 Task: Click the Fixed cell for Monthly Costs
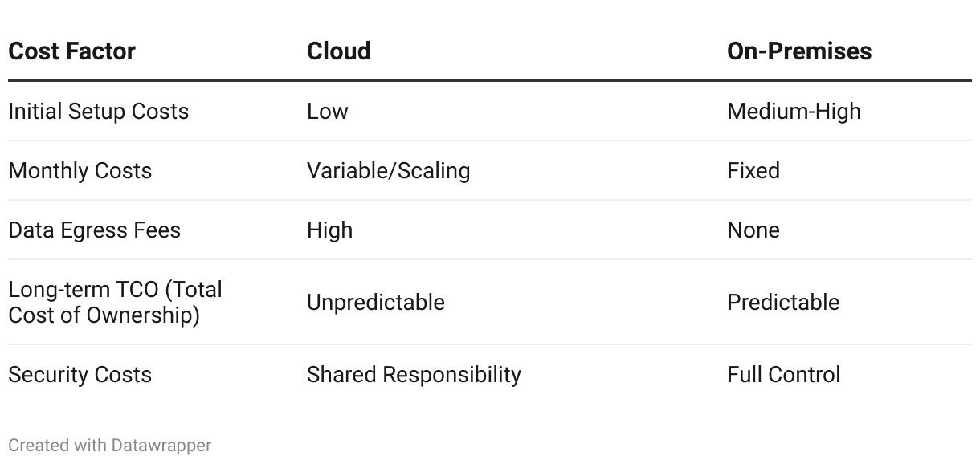tap(753, 170)
